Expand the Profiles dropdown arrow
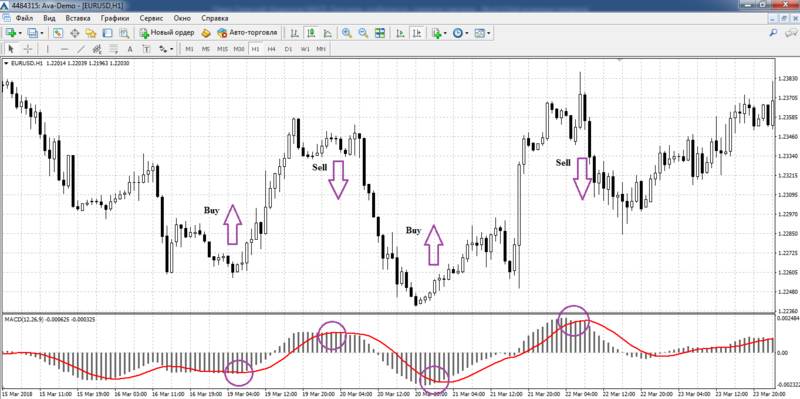The height and width of the screenshot is (399, 800). [42, 33]
